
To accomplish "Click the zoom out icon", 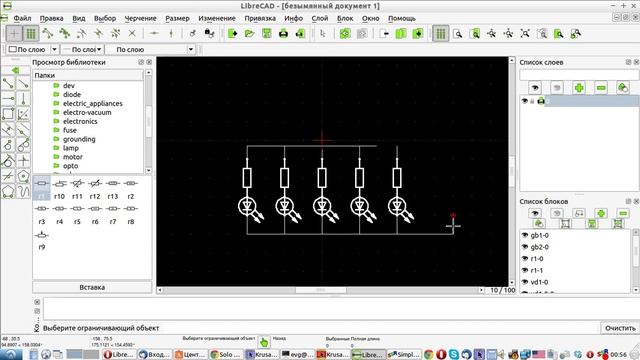I will (x=509, y=33).
